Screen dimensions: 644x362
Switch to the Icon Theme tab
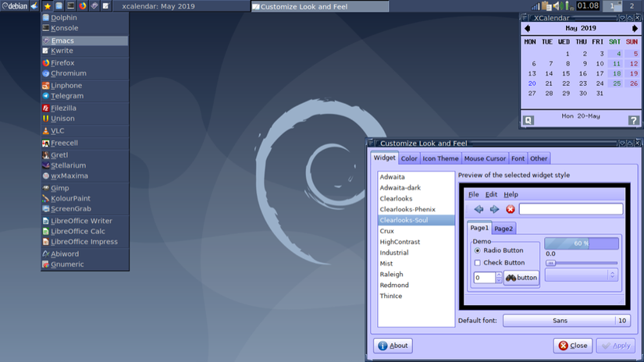tap(440, 158)
